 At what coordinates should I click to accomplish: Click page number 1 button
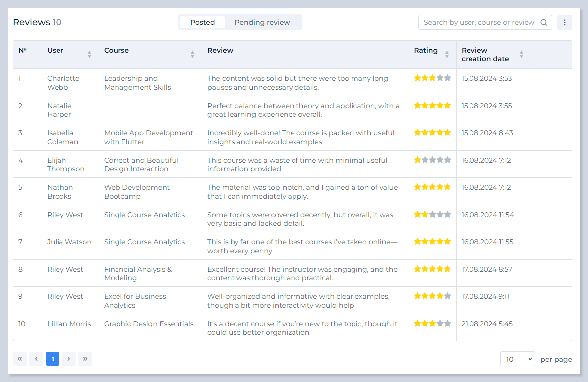(x=53, y=359)
